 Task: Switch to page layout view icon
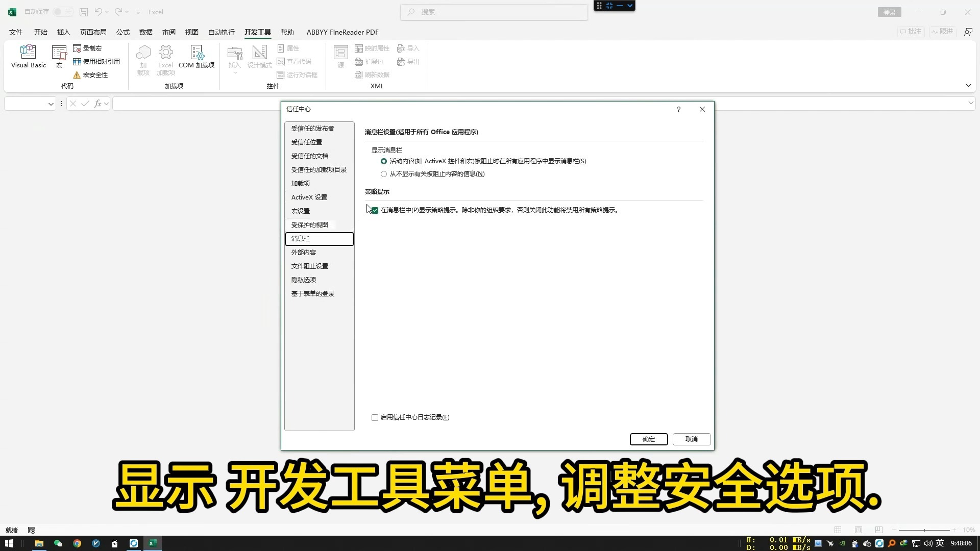[858, 530]
